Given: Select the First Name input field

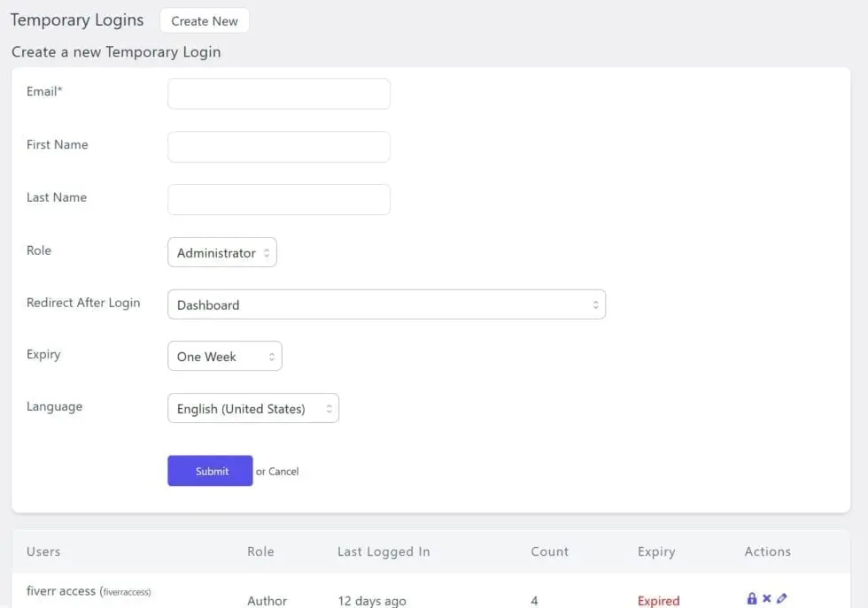Looking at the screenshot, I should [278, 147].
